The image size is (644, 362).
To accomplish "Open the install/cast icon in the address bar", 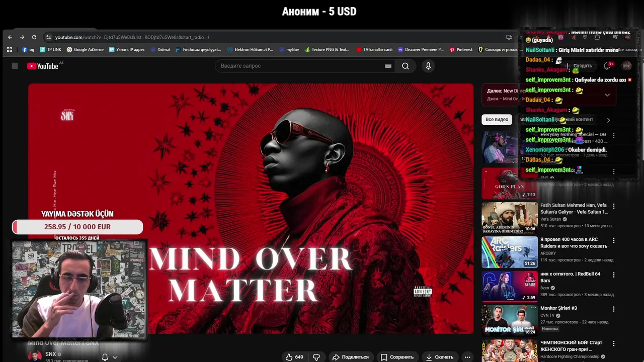I will [509, 37].
